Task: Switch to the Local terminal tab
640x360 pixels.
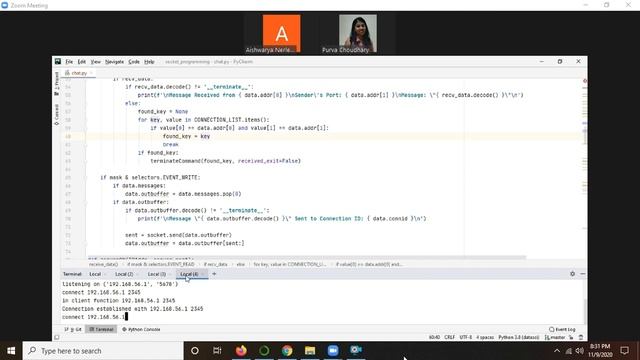Action: pyautogui.click(x=95, y=274)
